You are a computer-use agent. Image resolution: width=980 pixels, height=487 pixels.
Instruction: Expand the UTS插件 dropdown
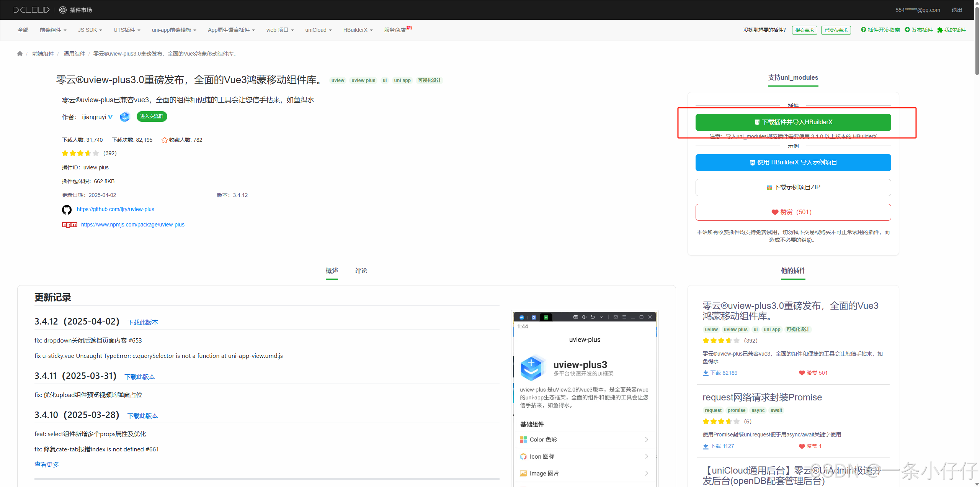tap(127, 30)
